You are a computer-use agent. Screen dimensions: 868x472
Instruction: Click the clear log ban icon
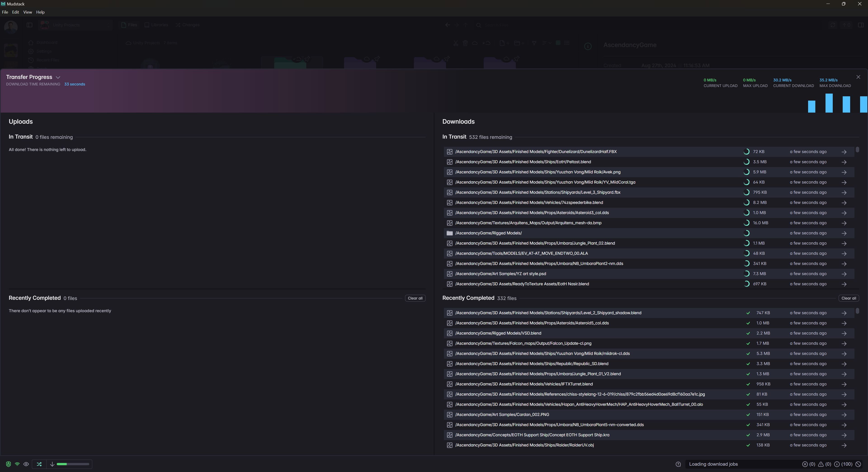858,464
